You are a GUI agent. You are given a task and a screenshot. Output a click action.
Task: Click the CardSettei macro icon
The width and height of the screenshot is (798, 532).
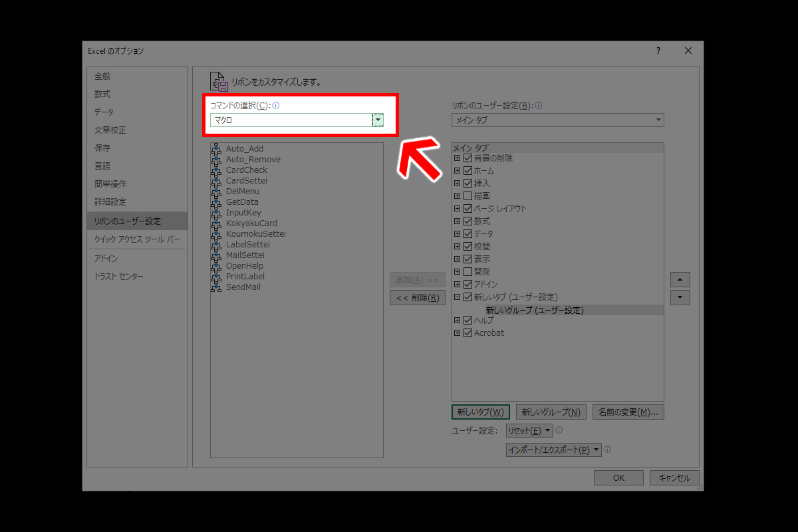pyautogui.click(x=216, y=181)
